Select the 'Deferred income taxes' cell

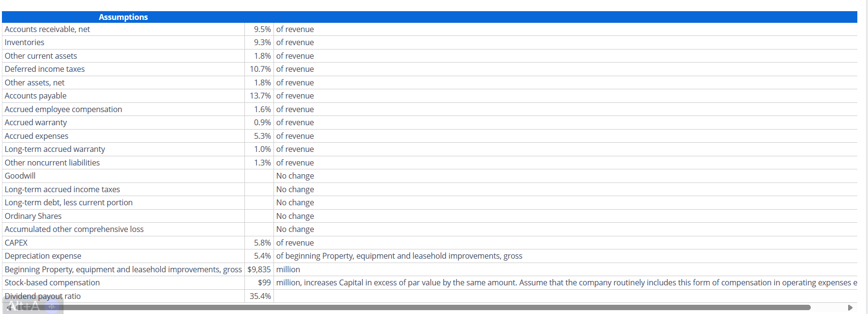point(123,69)
